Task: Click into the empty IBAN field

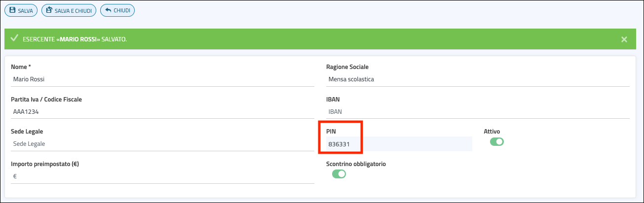Action: (477, 111)
